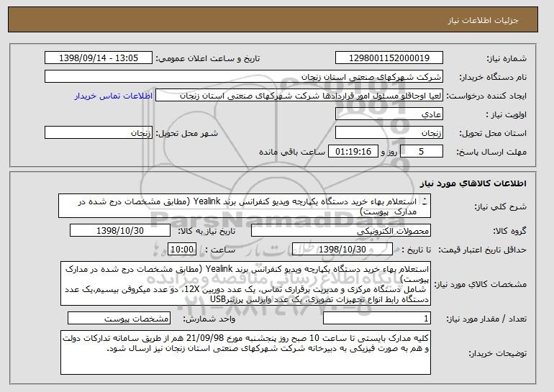This screenshot has height=392, width=554.
Task: Click the تاریخ نیاز به کالا field 1398/10/30
Action: [x=120, y=231]
